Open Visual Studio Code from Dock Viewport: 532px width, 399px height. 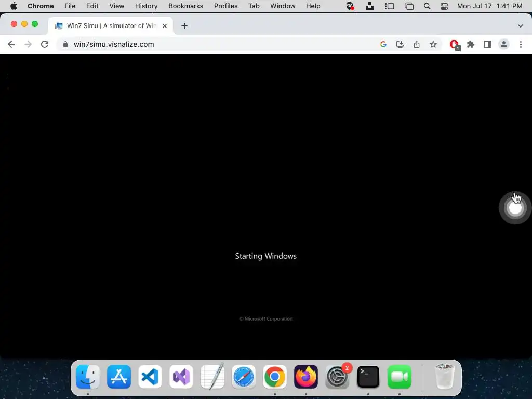pyautogui.click(x=150, y=377)
